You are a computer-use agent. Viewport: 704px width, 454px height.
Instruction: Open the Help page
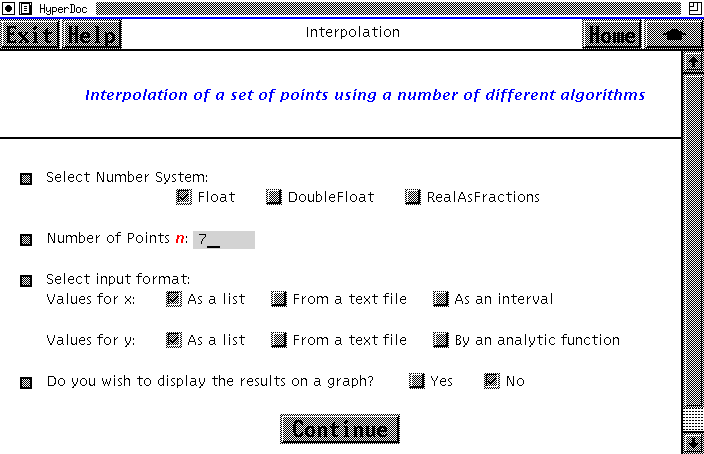[x=91, y=35]
